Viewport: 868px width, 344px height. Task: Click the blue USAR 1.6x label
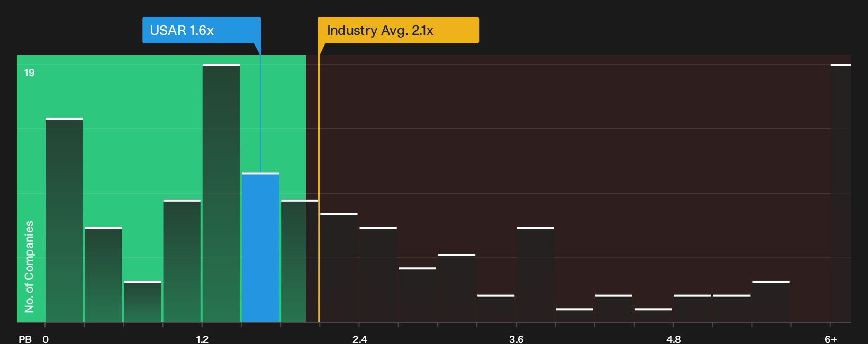[x=202, y=30]
